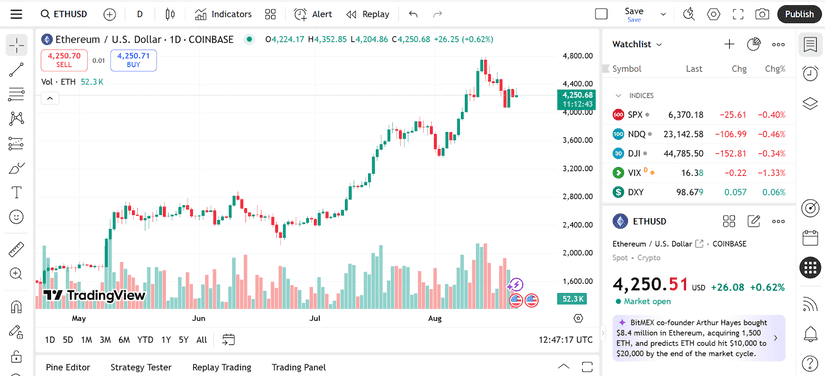This screenshot has width=825, height=376.
Task: Select SPX row in the watchlist
Action: coord(699,115)
